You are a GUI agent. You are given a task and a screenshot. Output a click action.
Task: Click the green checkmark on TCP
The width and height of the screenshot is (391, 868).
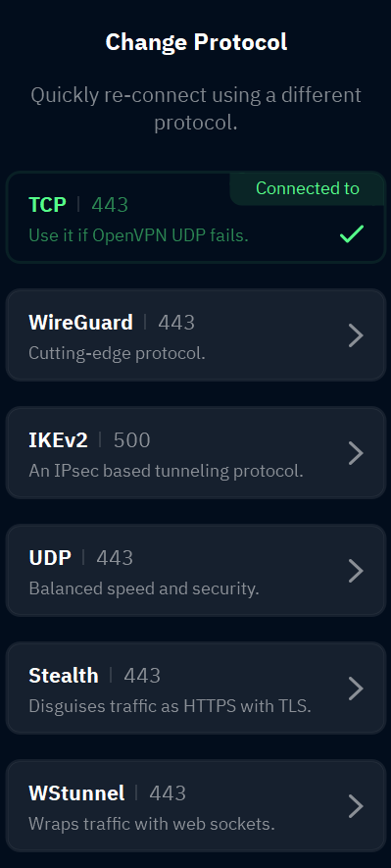[x=352, y=234]
